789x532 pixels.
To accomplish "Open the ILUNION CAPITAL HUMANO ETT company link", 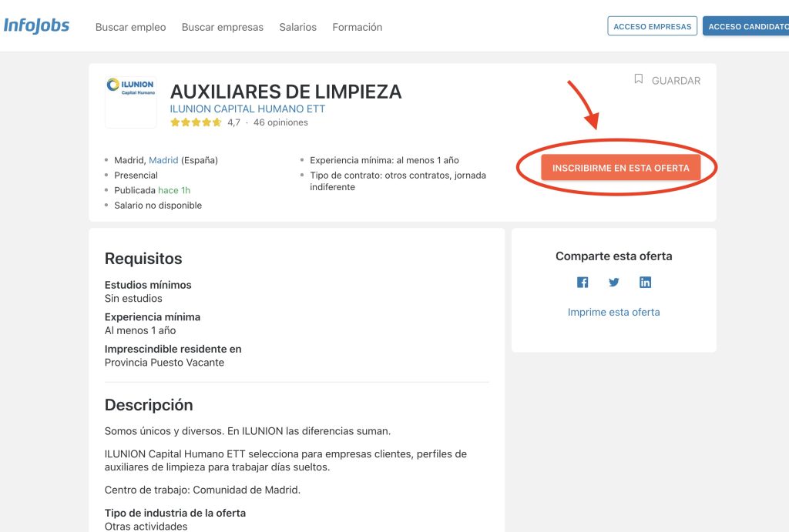I will pos(247,109).
